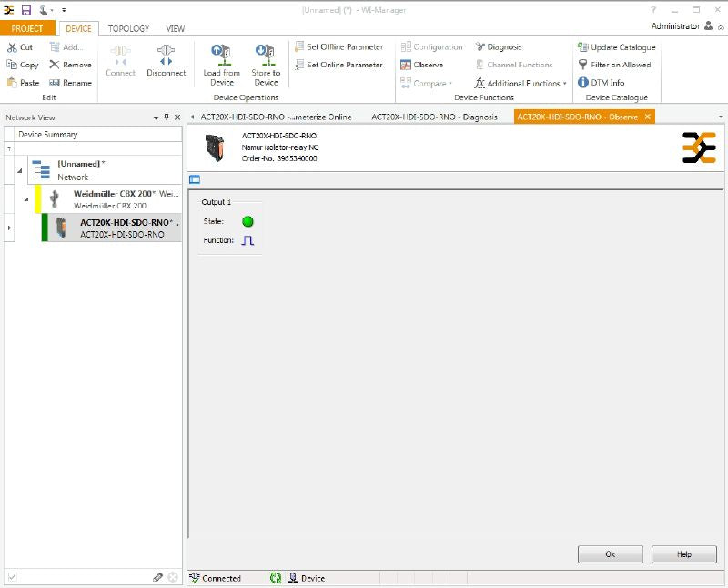This screenshot has width=728, height=588.
Task: Click the green Output 1 state indicator
Action: tap(248, 221)
